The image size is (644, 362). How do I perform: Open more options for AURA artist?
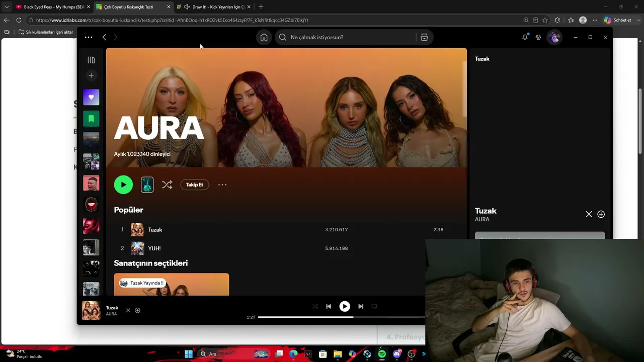pos(222,185)
